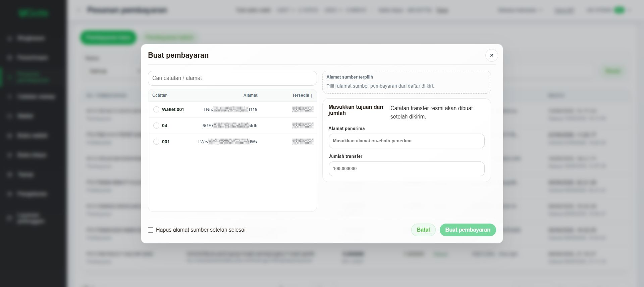Enable Hapus alamat sumber setelah selesai checkbox
Screen dimensions: 644x287
[151, 230]
